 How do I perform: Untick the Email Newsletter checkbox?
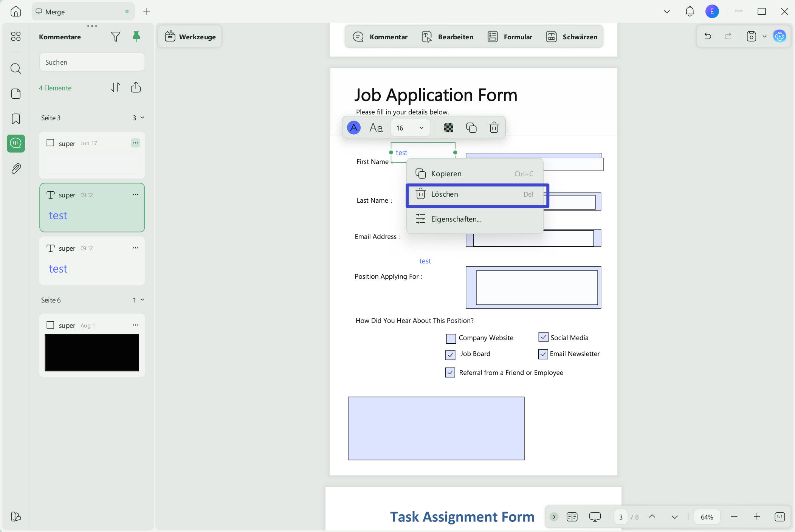coord(543,354)
